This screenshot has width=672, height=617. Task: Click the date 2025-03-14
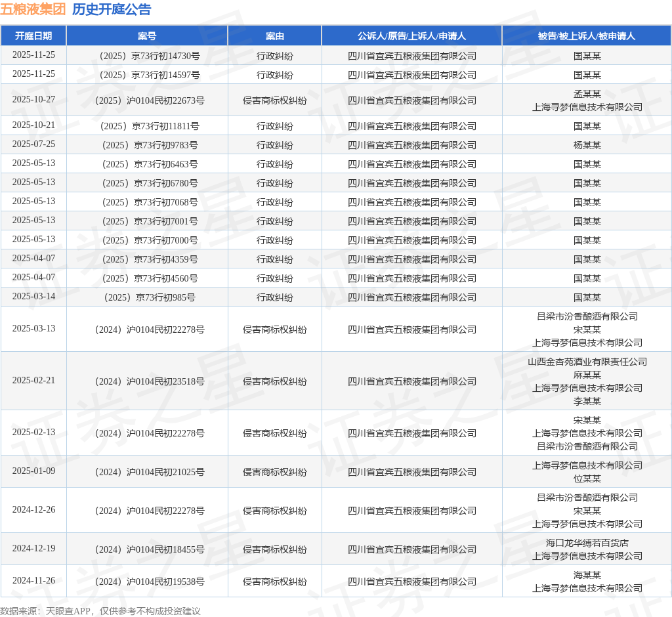tap(33, 296)
